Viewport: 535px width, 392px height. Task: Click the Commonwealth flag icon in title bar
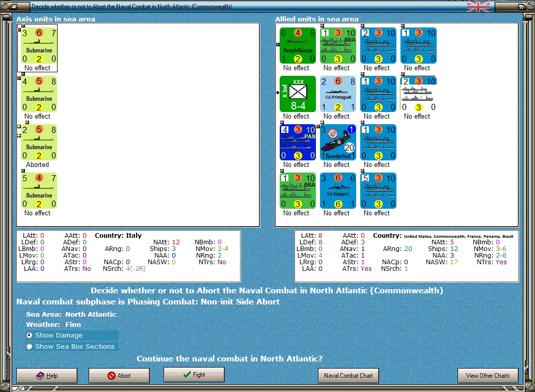coord(478,7)
